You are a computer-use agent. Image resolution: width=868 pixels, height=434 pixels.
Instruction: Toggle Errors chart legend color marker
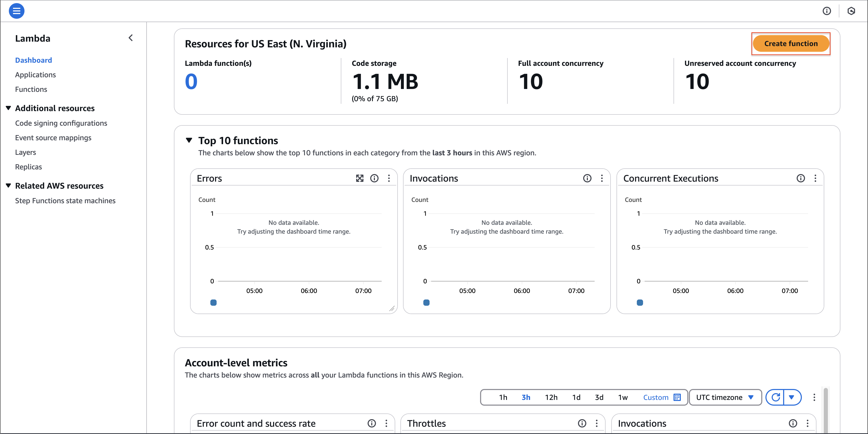pyautogui.click(x=213, y=302)
